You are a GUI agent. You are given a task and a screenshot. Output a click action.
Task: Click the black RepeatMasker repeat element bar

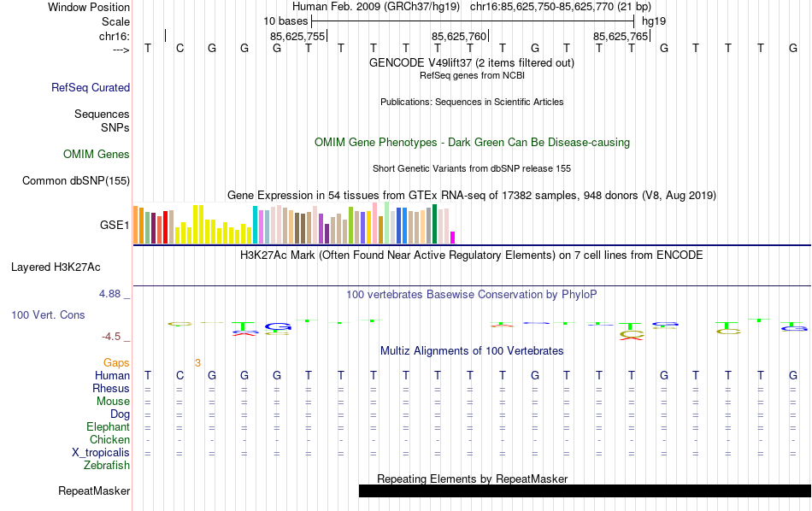point(585,490)
